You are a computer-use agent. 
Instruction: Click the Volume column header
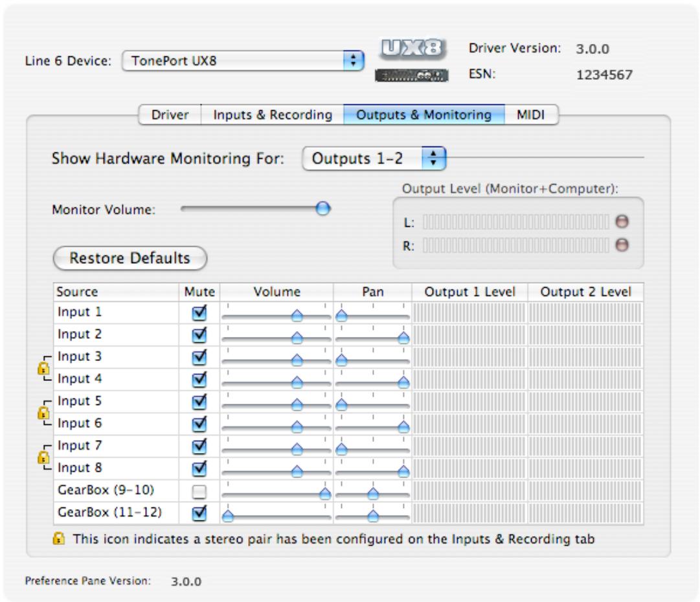[277, 292]
